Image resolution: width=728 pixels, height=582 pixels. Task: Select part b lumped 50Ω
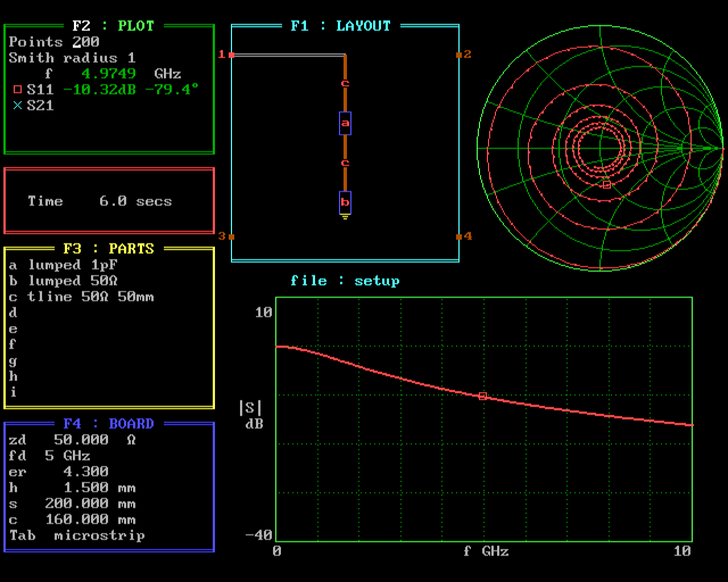(x=63, y=281)
